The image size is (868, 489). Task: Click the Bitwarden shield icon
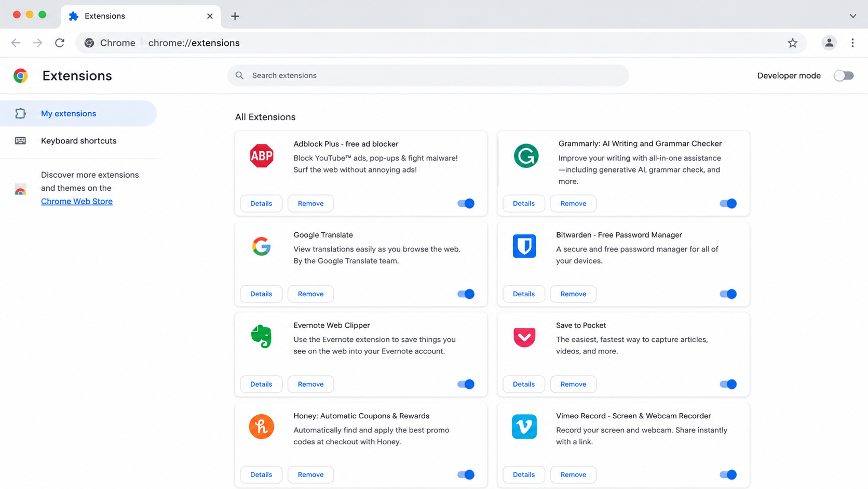(x=524, y=246)
